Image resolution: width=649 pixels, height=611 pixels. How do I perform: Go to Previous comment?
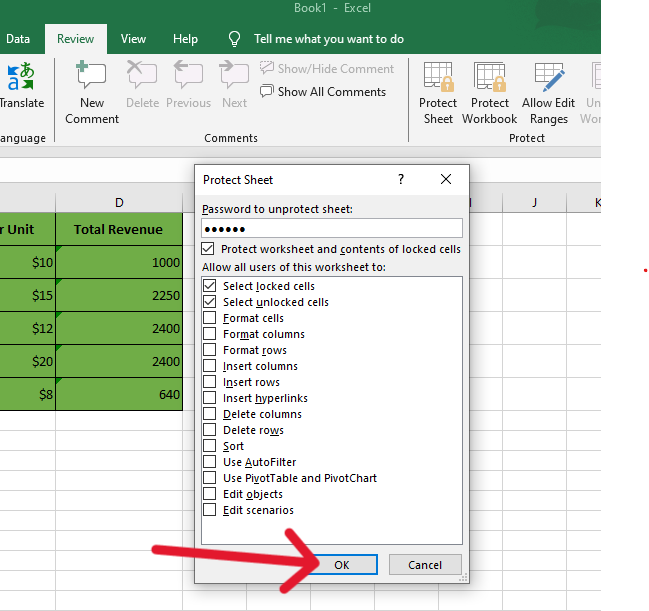coord(188,78)
